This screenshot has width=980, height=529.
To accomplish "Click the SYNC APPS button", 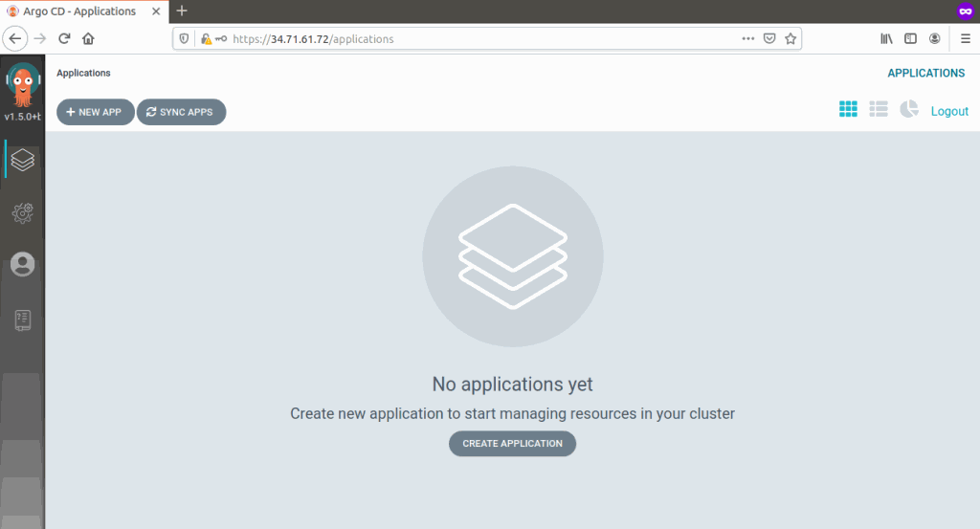I will pos(181,112).
